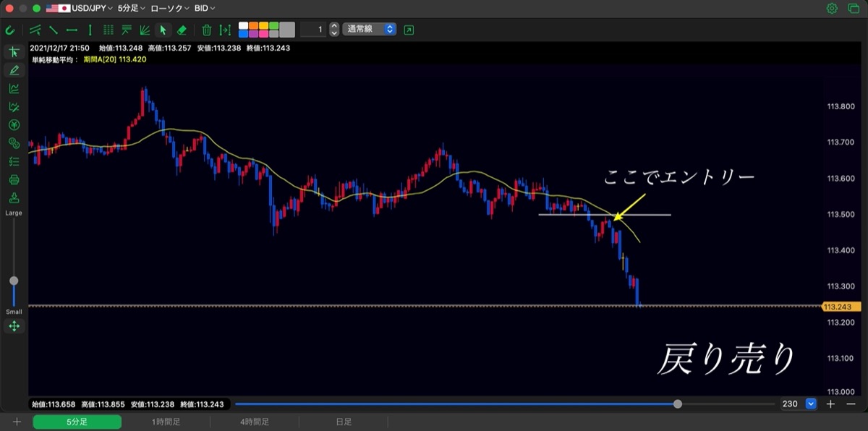The height and width of the screenshot is (431, 868).
Task: Open the BID price type dropdown
Action: [205, 9]
